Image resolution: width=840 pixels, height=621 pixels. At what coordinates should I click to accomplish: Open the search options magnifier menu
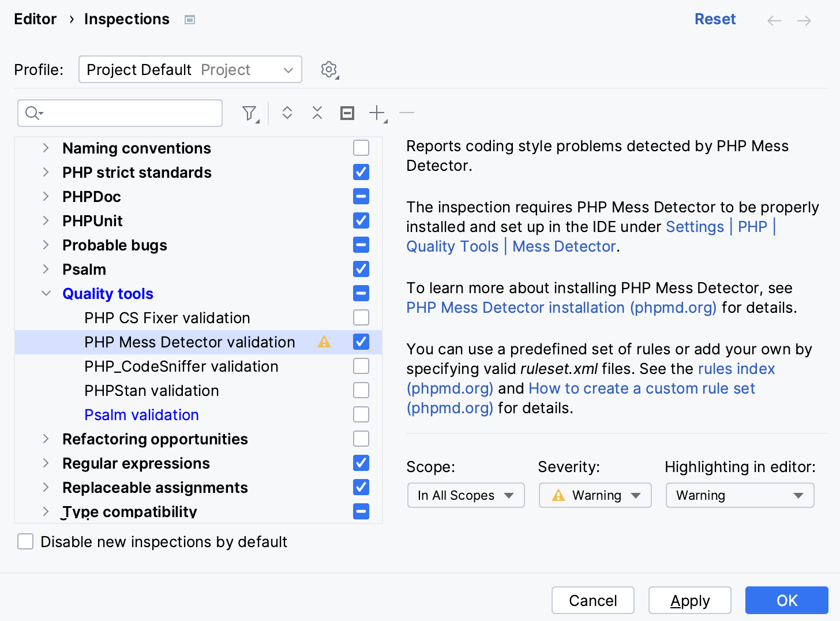[x=33, y=113]
